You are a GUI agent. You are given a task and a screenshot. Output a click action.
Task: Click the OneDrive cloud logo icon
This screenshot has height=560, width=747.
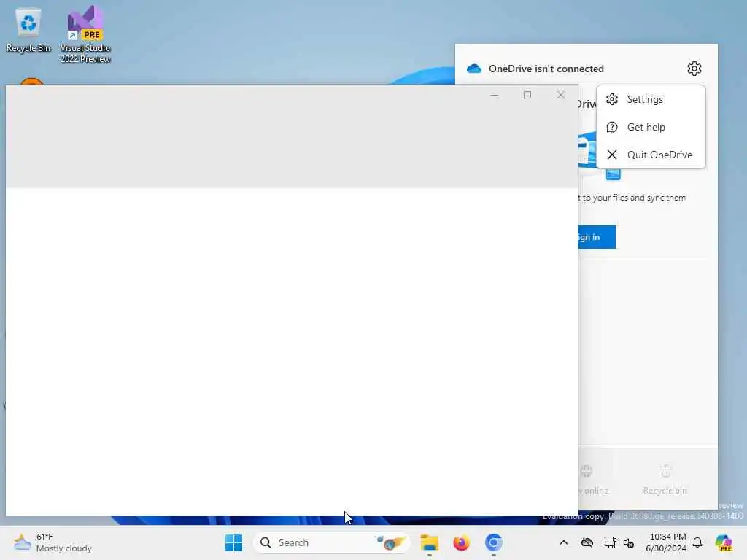click(x=474, y=69)
